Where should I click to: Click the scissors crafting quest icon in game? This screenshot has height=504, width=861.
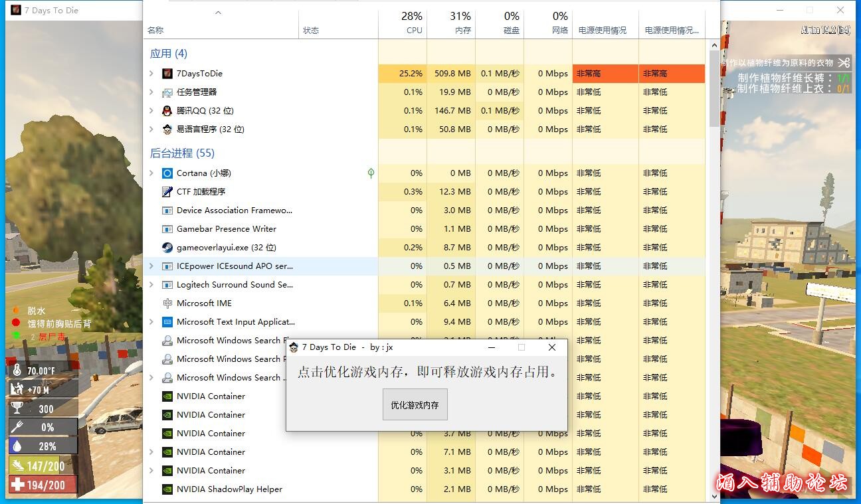point(844,62)
